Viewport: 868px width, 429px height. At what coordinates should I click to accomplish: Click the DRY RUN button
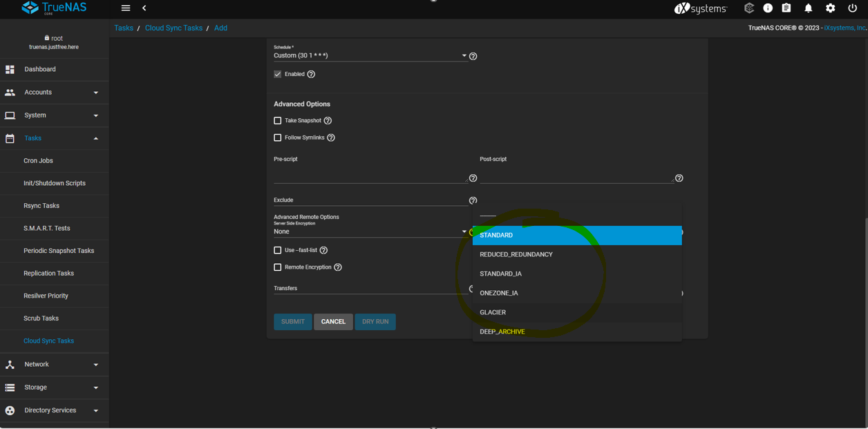pyautogui.click(x=375, y=322)
